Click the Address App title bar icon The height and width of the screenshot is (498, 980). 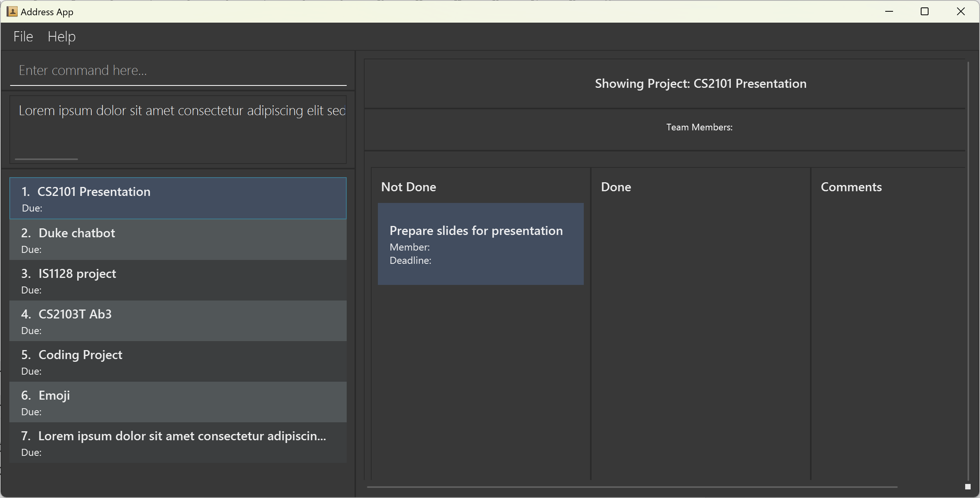point(12,12)
